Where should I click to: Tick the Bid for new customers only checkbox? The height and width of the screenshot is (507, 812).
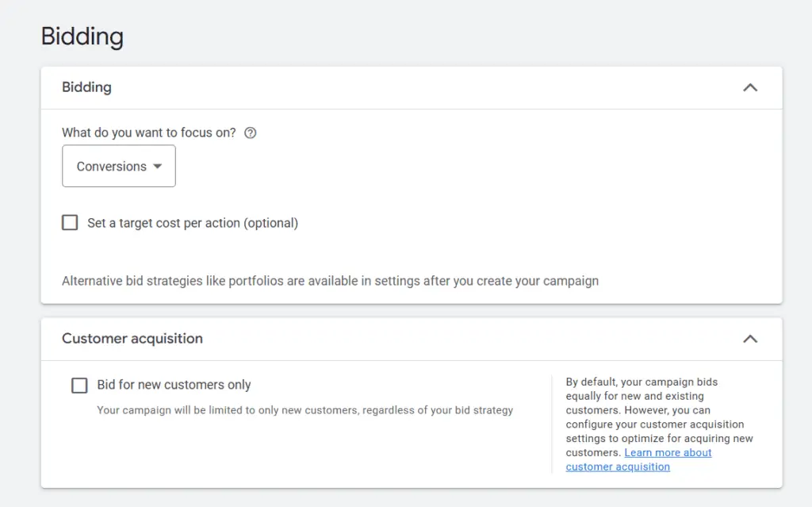[79, 386]
